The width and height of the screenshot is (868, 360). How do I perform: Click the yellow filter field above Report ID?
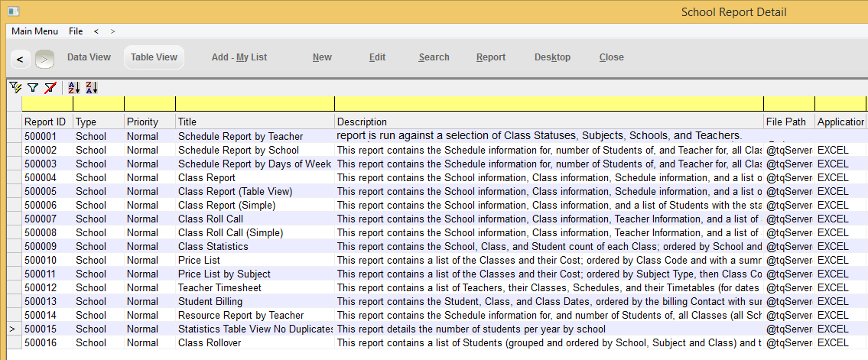[x=47, y=104]
